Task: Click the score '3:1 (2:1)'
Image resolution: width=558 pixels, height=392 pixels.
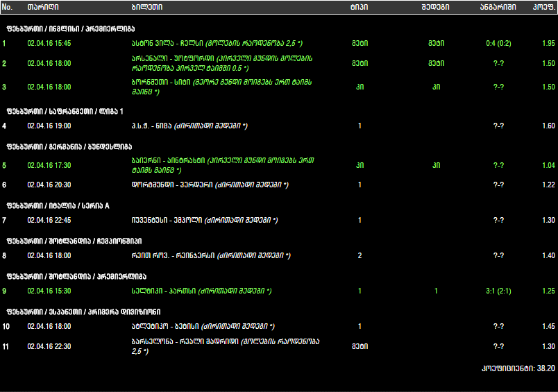Action: pos(498,291)
